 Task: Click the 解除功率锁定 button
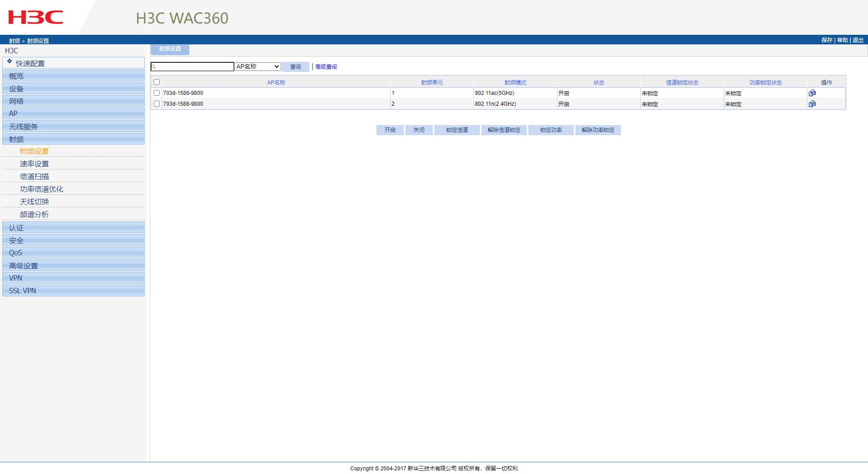pos(598,130)
